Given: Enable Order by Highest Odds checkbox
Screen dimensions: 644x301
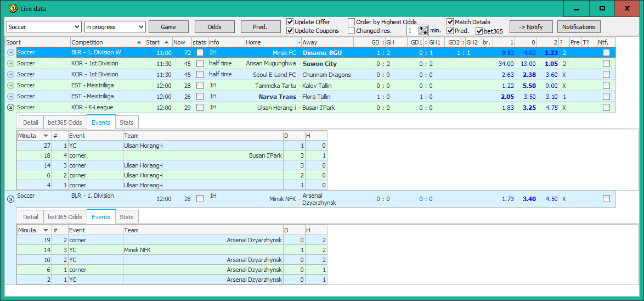Looking at the screenshot, I should [352, 23].
